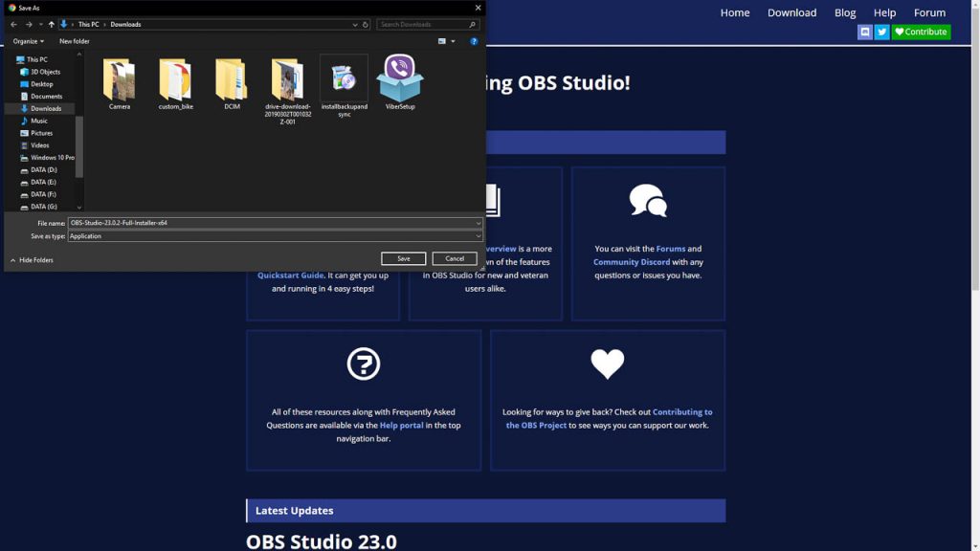Select the ViberSetup file

coord(400,82)
